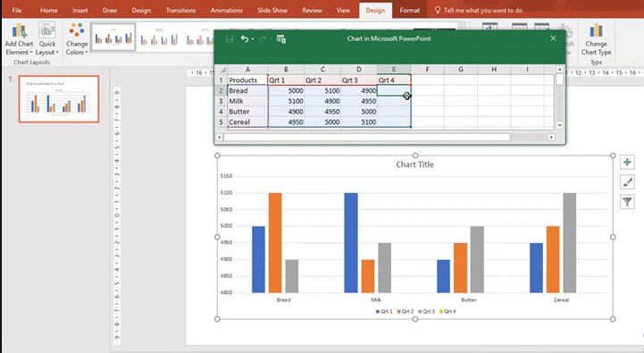644x353 pixels.
Task: Open the Transitions tab
Action: [180, 10]
